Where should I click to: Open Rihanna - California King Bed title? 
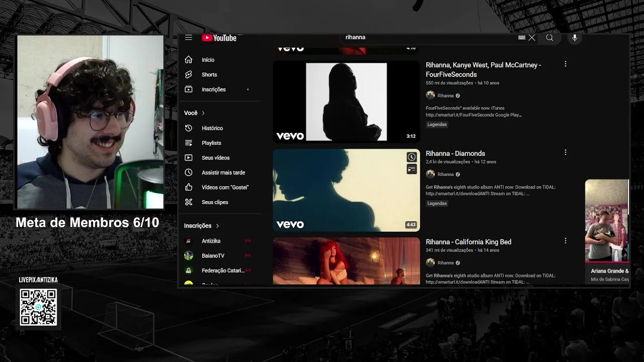(468, 242)
